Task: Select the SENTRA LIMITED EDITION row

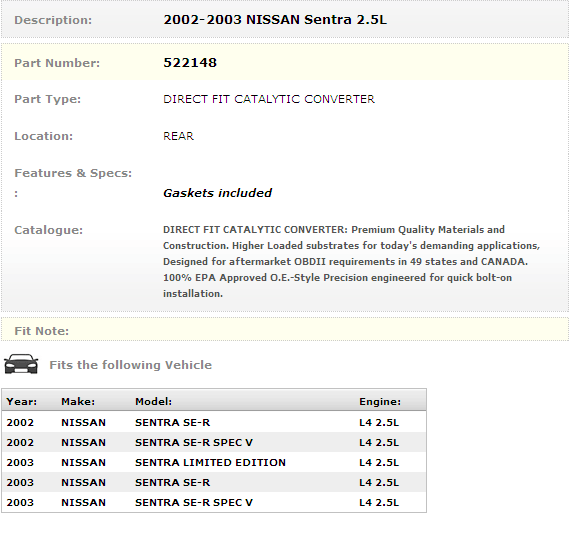Action: 214,462
